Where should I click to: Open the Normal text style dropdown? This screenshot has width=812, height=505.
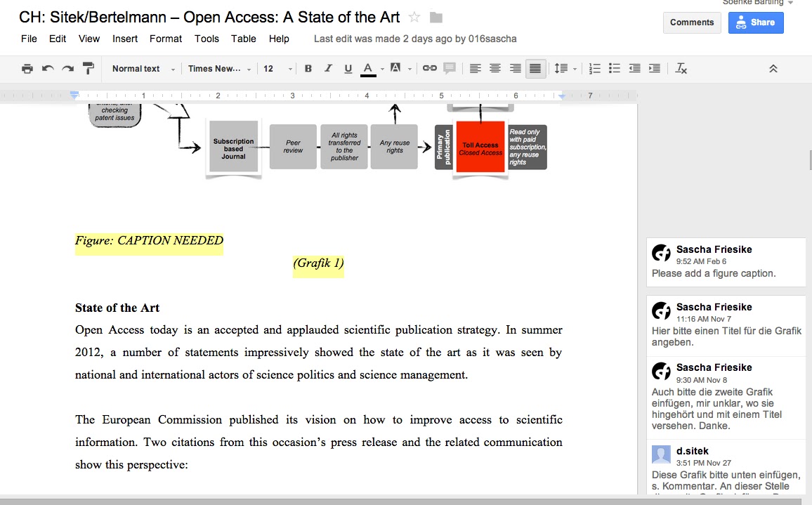click(143, 68)
